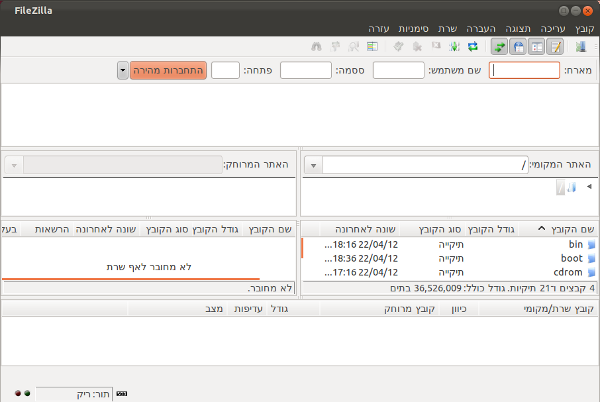This screenshot has height=402, width=600.
Task: Select the / root folder in local tree
Action: coord(561,187)
